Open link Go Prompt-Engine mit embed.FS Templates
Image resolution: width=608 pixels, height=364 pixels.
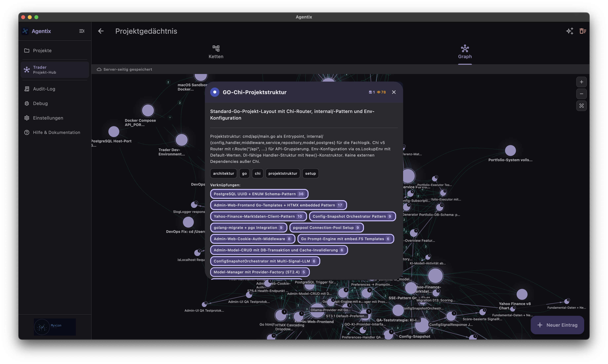coord(346,239)
